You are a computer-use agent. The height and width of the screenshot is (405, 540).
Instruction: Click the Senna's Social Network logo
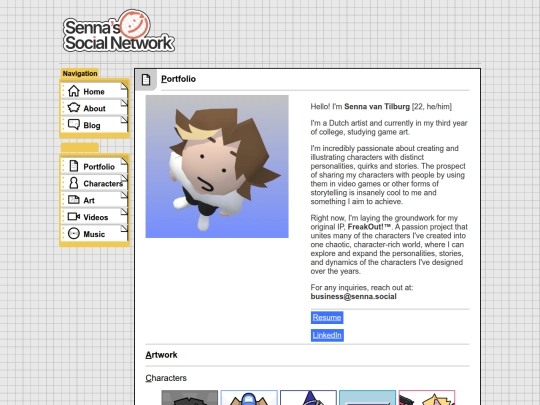[x=119, y=31]
